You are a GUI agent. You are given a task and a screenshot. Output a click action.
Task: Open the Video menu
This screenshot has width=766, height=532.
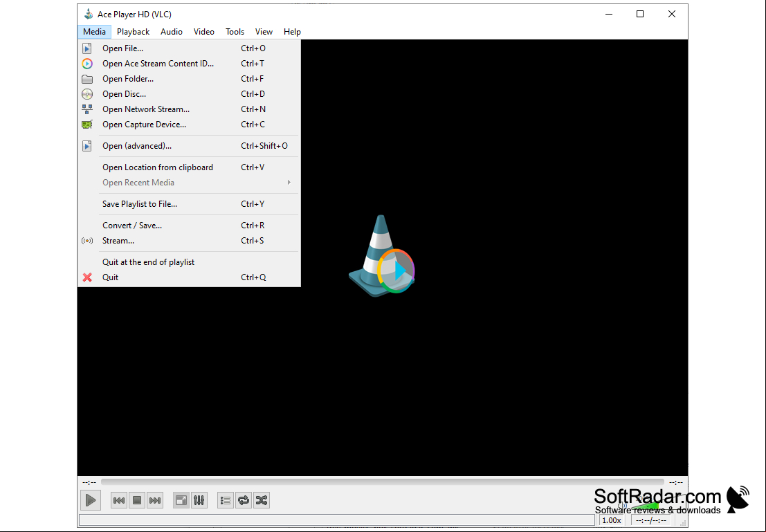pos(203,32)
